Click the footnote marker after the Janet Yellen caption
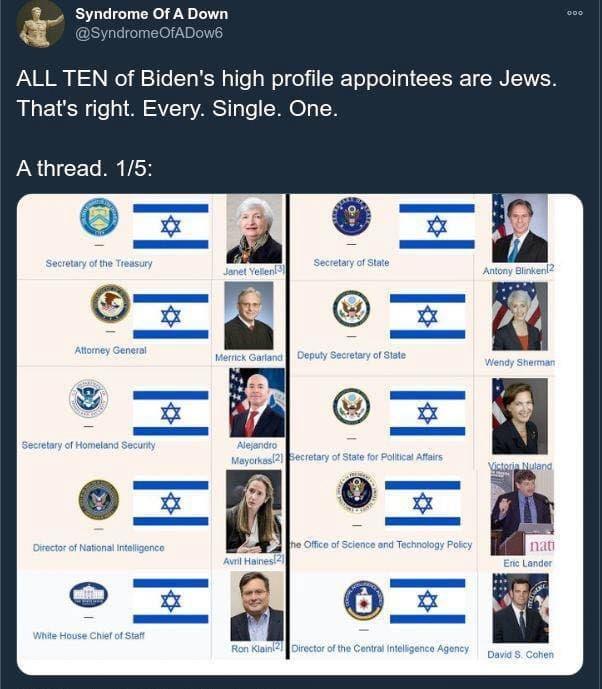The image size is (602, 689). [282, 269]
